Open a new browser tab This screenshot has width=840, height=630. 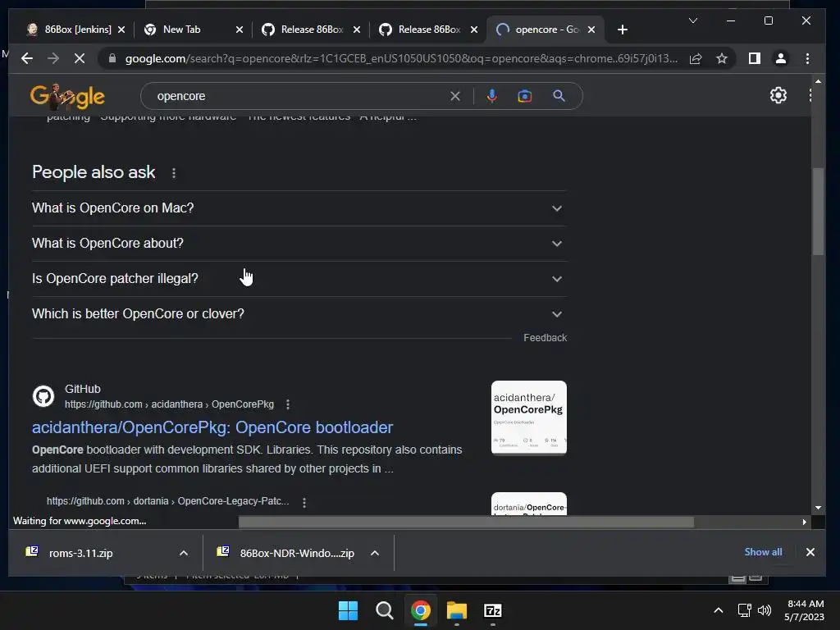[x=622, y=30]
